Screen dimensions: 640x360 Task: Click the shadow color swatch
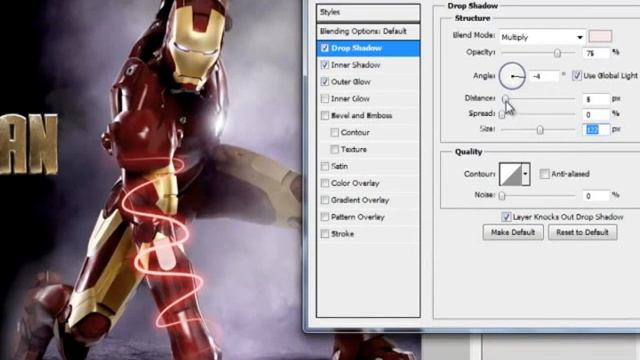600,36
